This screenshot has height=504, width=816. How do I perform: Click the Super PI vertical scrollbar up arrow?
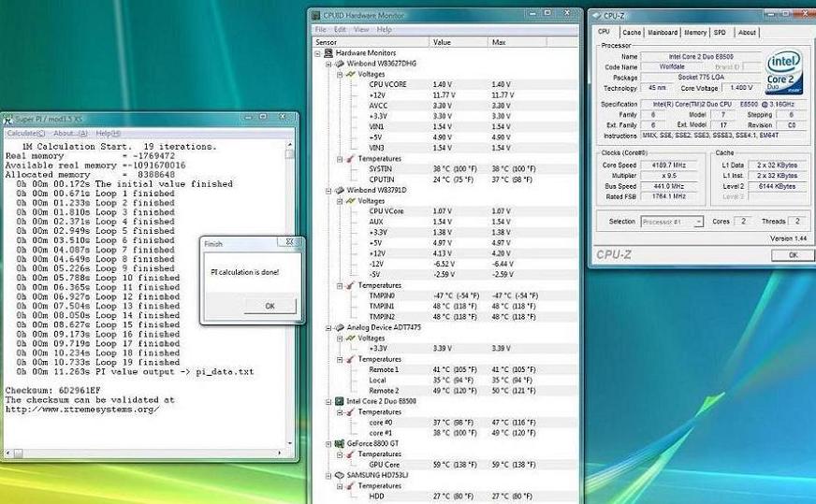point(290,145)
